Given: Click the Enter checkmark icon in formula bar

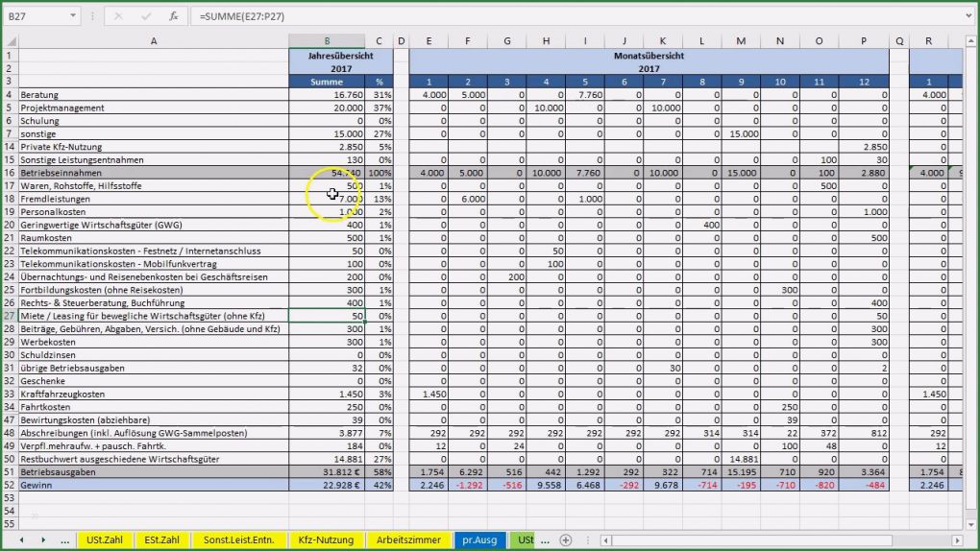Looking at the screenshot, I should click(144, 16).
